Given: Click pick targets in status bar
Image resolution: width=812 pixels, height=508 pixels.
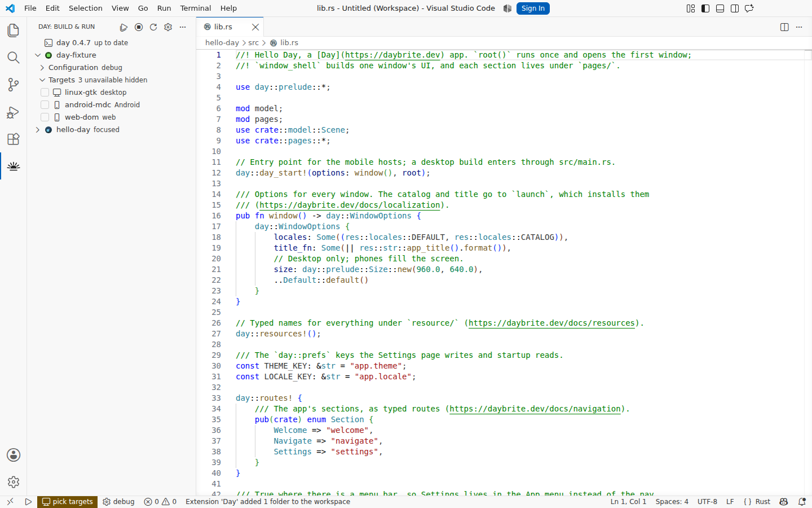Looking at the screenshot, I should click(67, 502).
